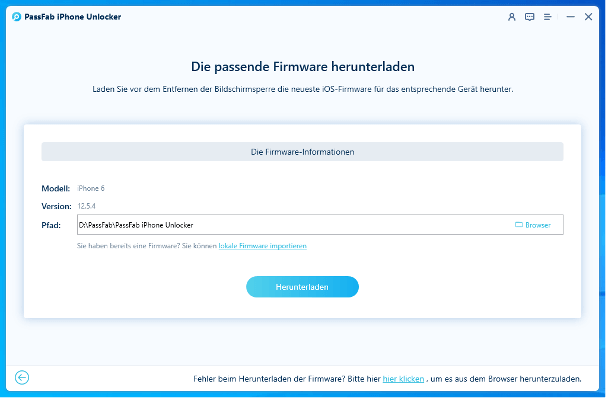This screenshot has height=398, width=606.
Task: Open the user account icon
Action: pos(511,17)
